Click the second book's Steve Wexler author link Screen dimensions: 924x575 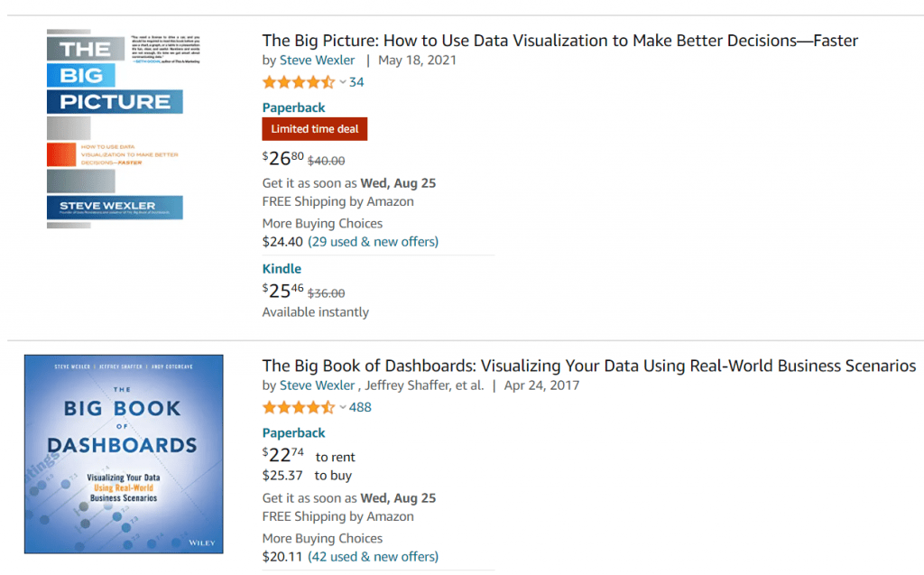(x=317, y=385)
